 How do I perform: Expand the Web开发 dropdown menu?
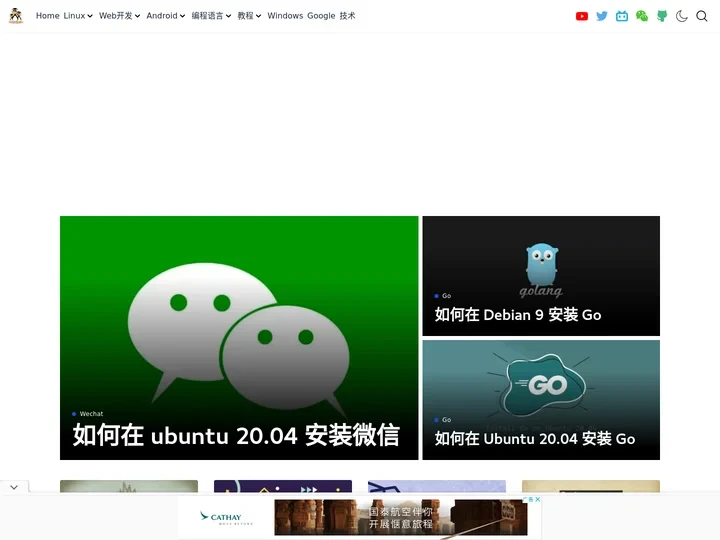tap(119, 16)
